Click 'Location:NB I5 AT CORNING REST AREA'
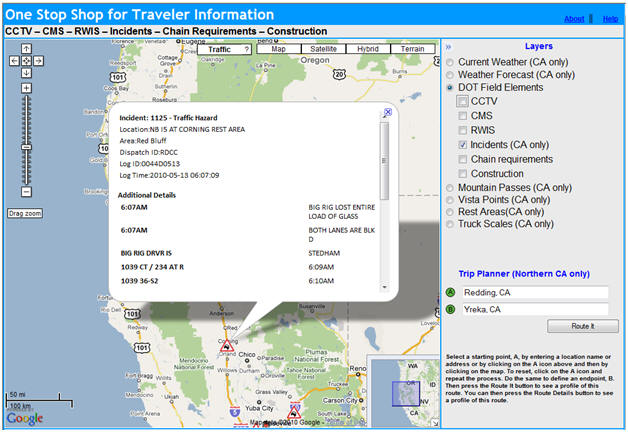The width and height of the screenshot is (628, 432). coord(182,130)
